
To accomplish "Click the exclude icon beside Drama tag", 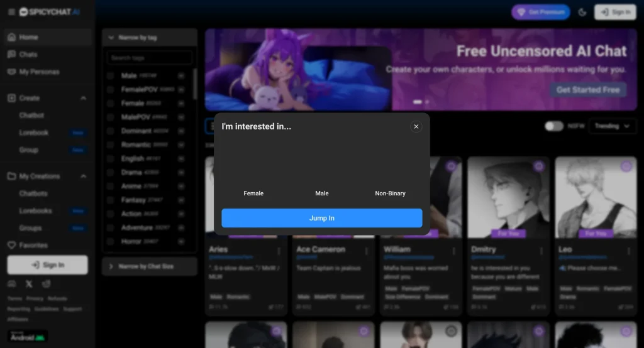I will 181,172.
